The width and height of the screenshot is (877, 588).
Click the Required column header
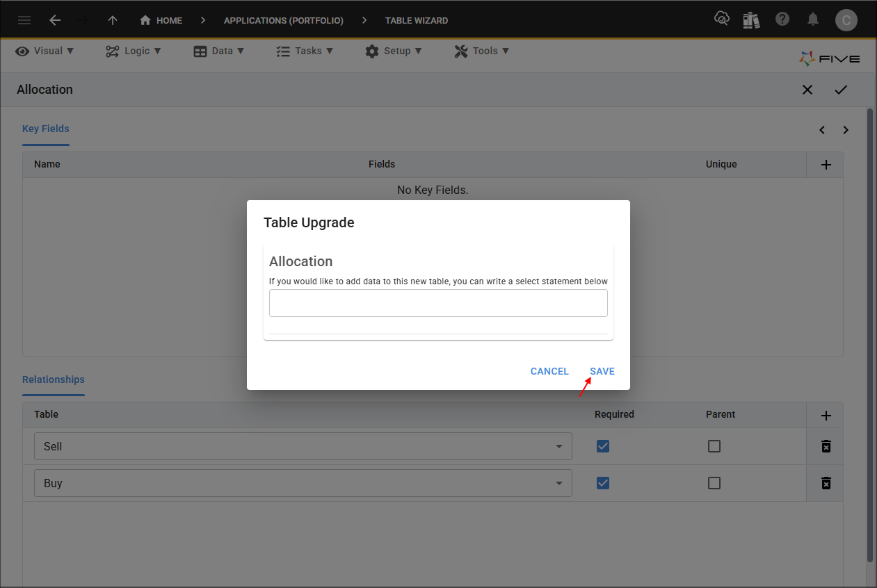614,414
